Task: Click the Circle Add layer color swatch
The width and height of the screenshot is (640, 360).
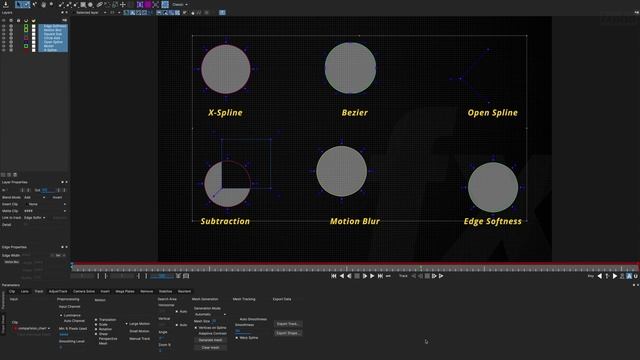Action: [x=26, y=38]
